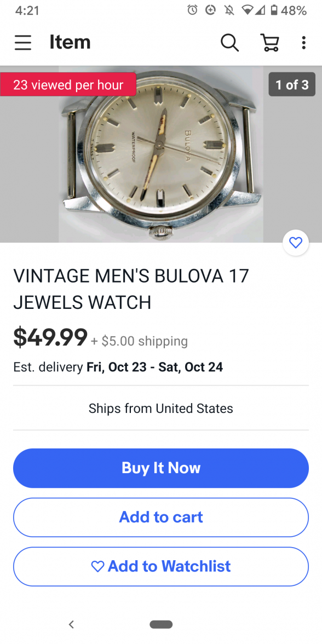Click the Add to cart button
The height and width of the screenshot is (644, 322).
pyautogui.click(x=161, y=517)
